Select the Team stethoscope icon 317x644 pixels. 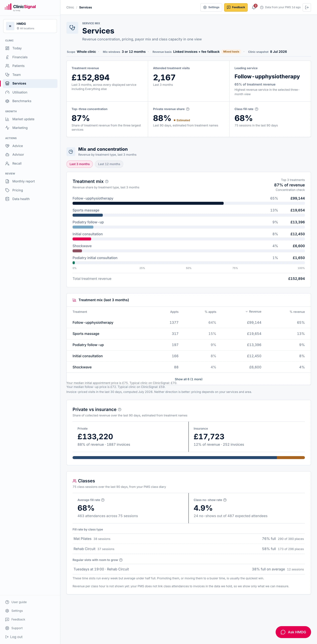(7, 75)
